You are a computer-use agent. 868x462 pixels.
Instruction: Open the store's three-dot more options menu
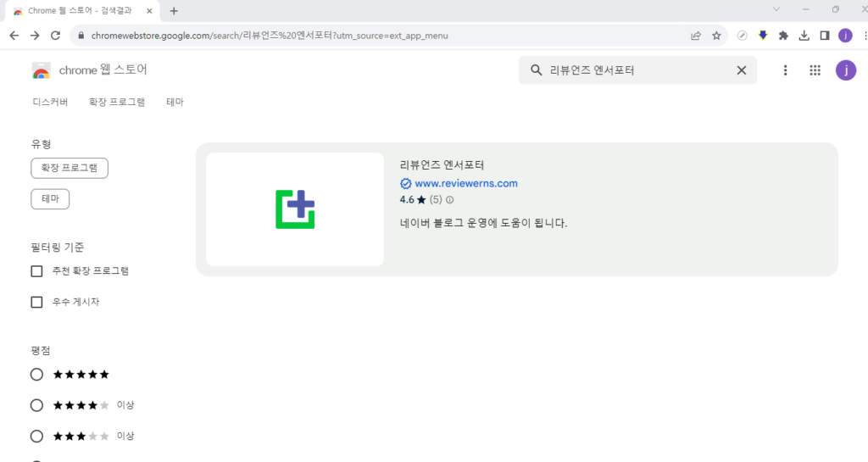(785, 70)
